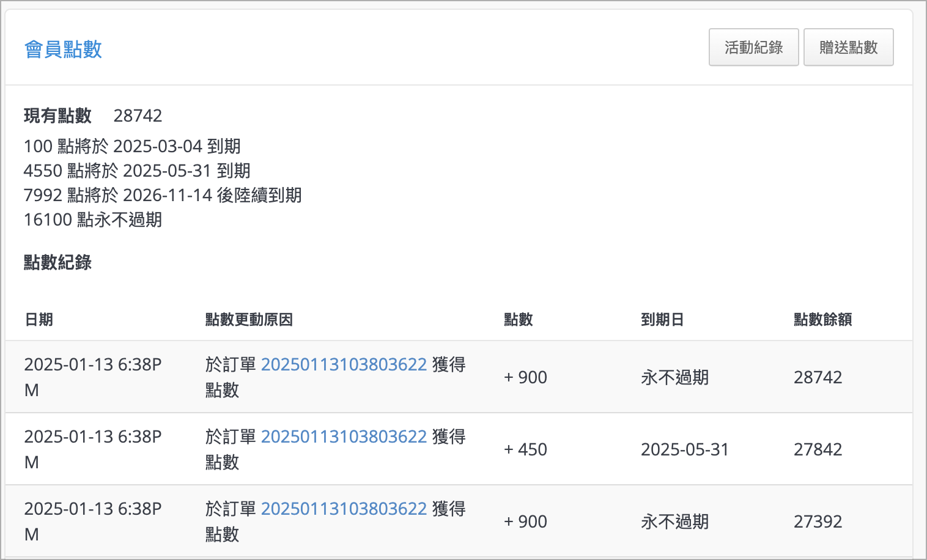Select the line '16100 點永不過期'
The height and width of the screenshot is (560, 927).
tap(93, 219)
